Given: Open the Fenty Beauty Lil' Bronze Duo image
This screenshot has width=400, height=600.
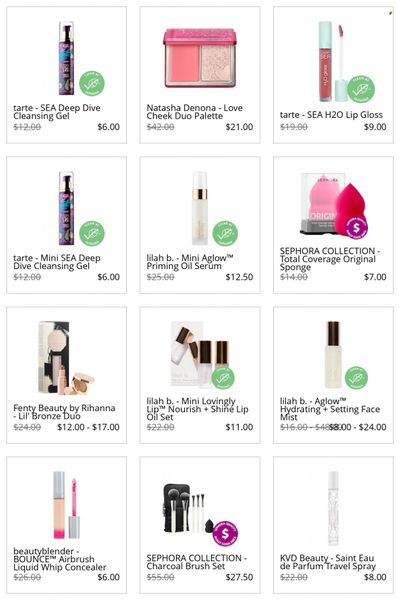Looking at the screenshot, I should tap(66, 358).
